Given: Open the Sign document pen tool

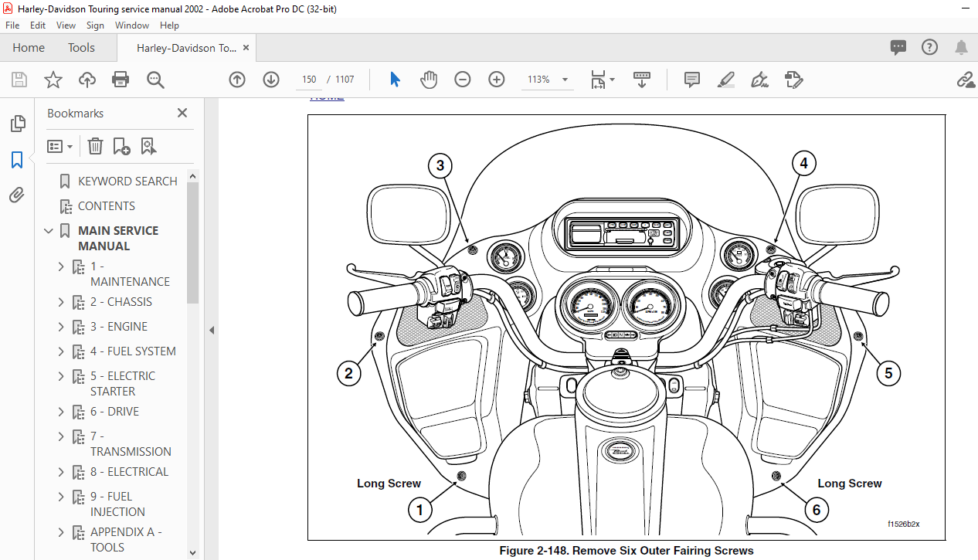Looking at the screenshot, I should click(759, 80).
